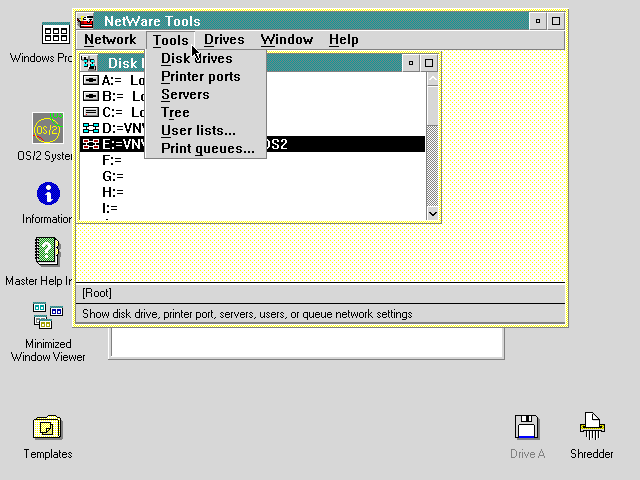Open the Network menu

coord(110,40)
